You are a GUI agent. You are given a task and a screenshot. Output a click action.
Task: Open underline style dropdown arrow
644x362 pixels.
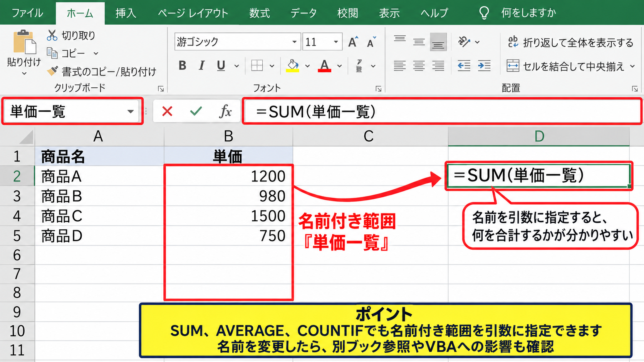(x=236, y=66)
